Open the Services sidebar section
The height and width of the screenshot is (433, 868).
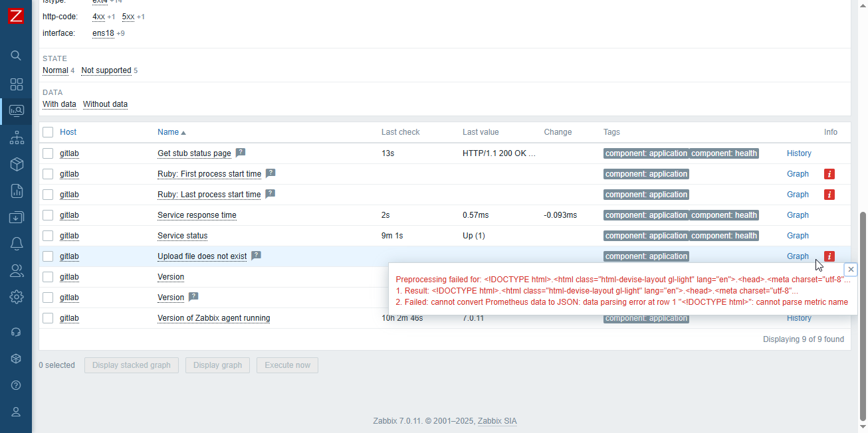[x=16, y=137]
